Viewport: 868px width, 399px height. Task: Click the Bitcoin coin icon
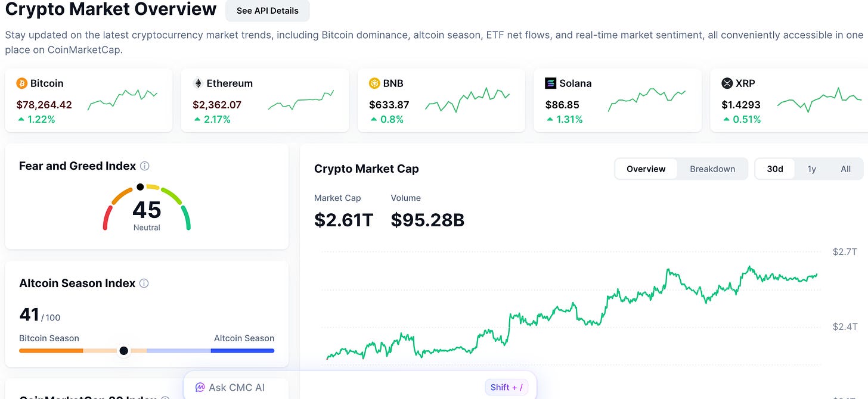(x=22, y=83)
